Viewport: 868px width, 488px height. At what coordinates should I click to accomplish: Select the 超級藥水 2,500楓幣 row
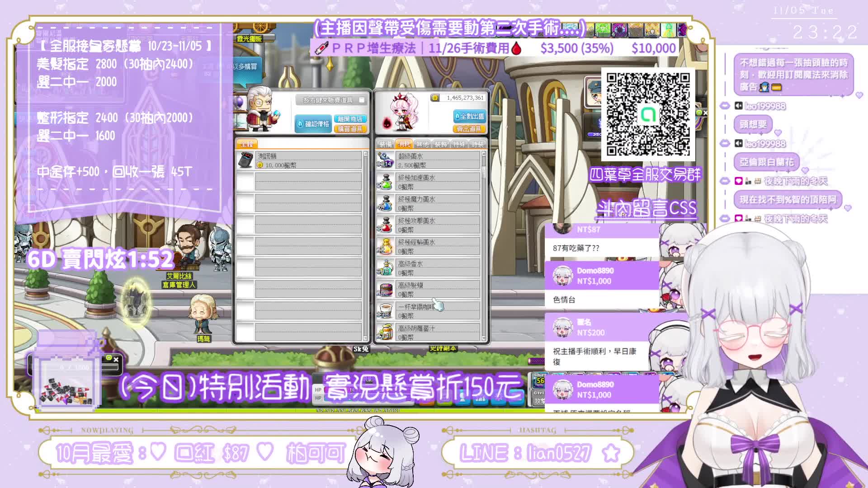click(428, 160)
